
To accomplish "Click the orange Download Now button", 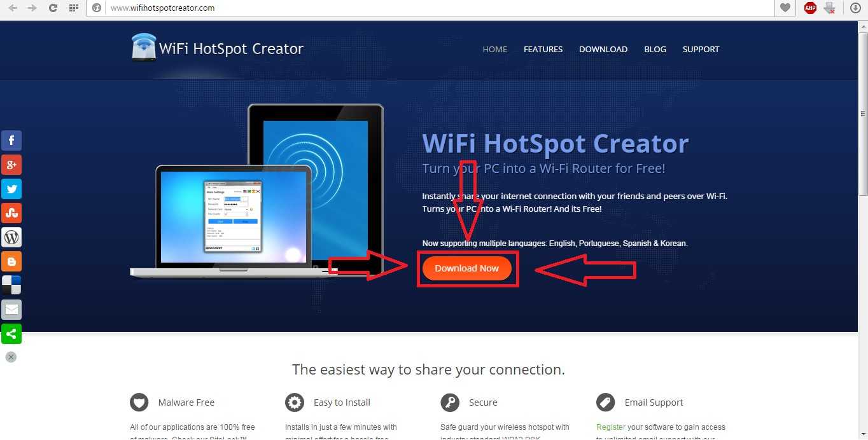I will [467, 268].
